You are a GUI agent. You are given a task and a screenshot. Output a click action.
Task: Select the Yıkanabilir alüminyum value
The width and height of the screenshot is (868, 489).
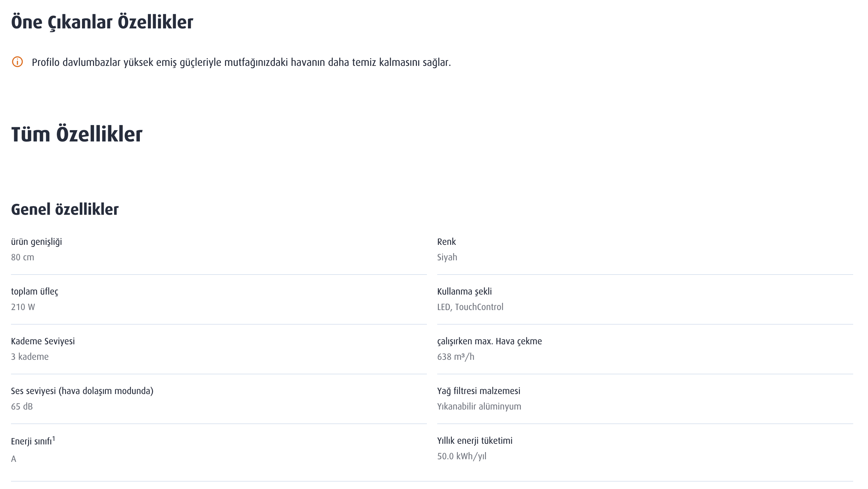click(479, 406)
